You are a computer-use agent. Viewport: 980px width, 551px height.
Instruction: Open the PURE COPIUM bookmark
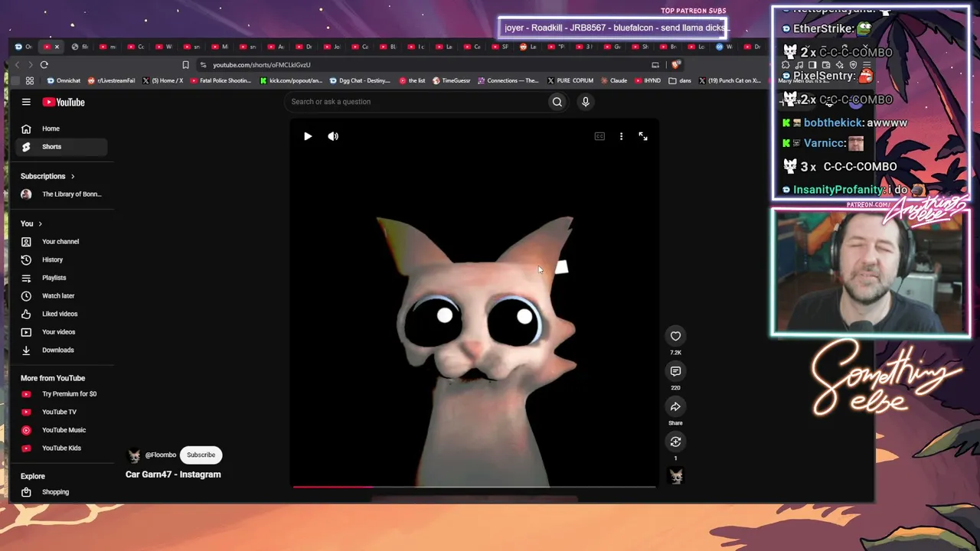pyautogui.click(x=570, y=80)
